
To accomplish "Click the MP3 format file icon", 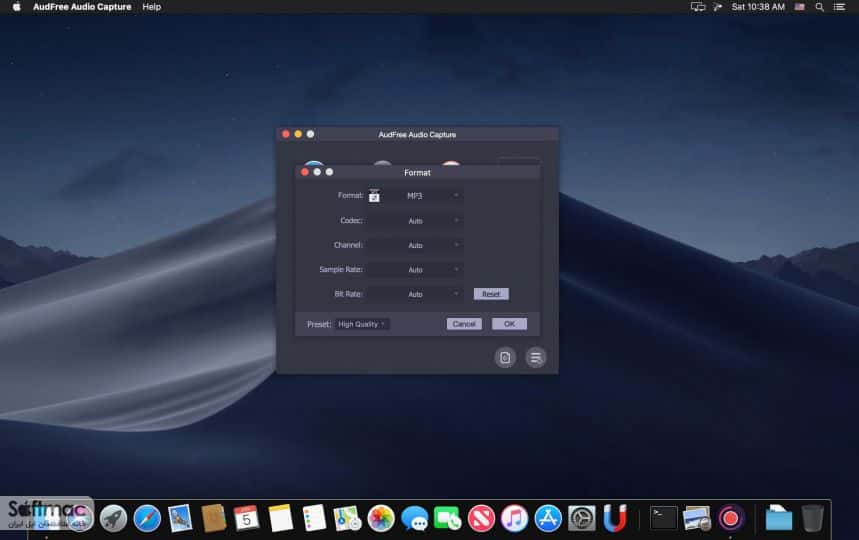I will (x=374, y=196).
